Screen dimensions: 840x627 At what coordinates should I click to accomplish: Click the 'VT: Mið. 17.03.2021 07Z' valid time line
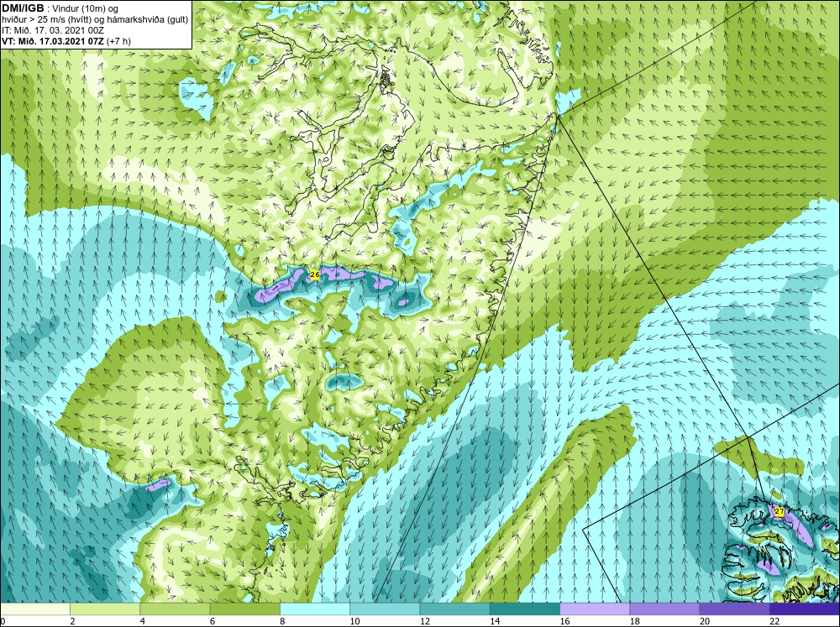pos(66,41)
